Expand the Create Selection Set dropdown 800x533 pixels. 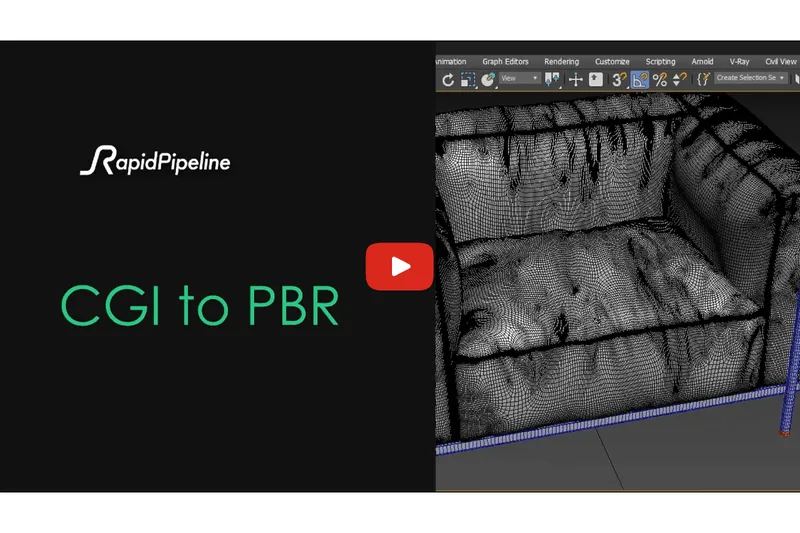tap(751, 78)
